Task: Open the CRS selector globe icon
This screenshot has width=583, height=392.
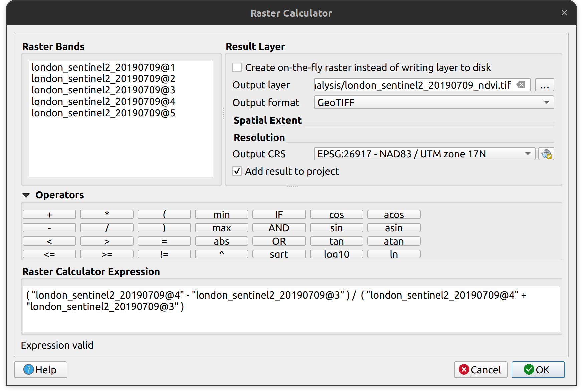Action: (x=546, y=154)
